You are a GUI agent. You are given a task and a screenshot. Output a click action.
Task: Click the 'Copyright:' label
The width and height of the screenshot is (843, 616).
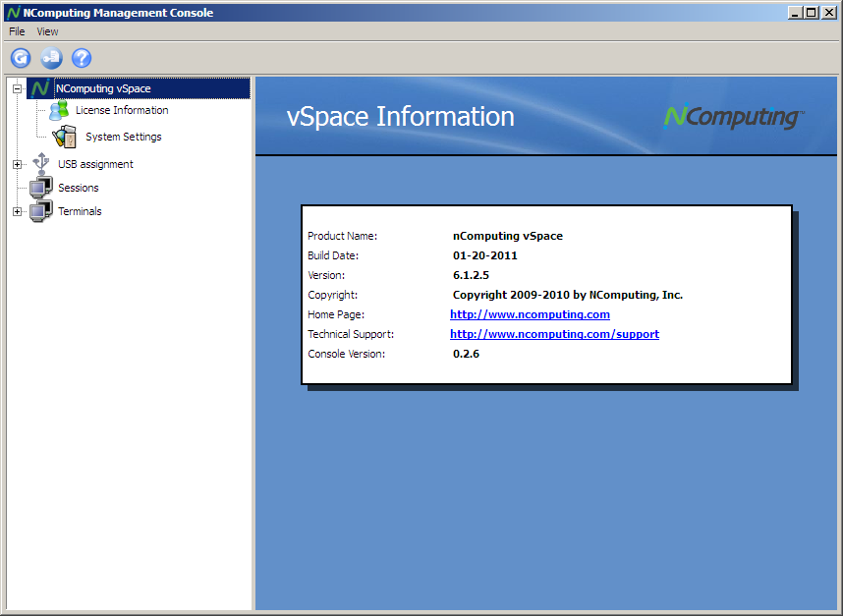click(332, 295)
